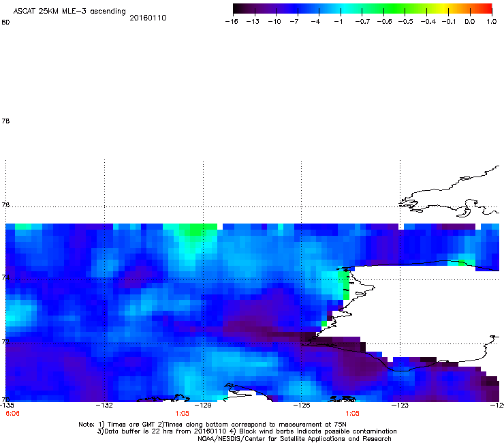The image size is (504, 443).
Task: Click the -129 longitude axis label
Action: 203,406
